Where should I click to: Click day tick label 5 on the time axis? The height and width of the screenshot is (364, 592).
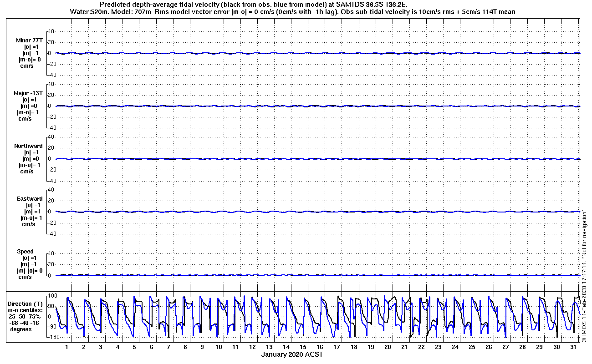coord(134,347)
